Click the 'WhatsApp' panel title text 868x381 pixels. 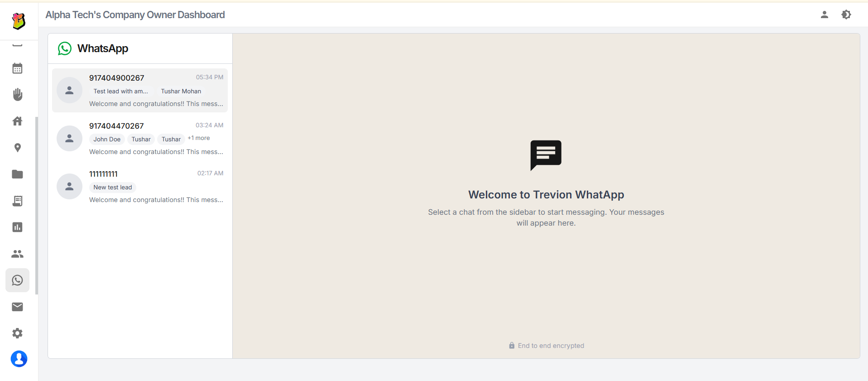click(x=103, y=48)
